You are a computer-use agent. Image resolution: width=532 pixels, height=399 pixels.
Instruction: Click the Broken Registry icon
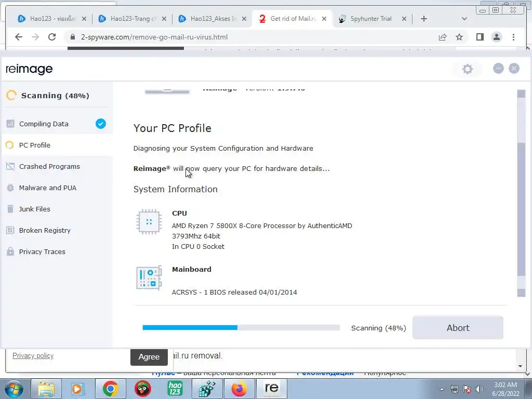10,230
